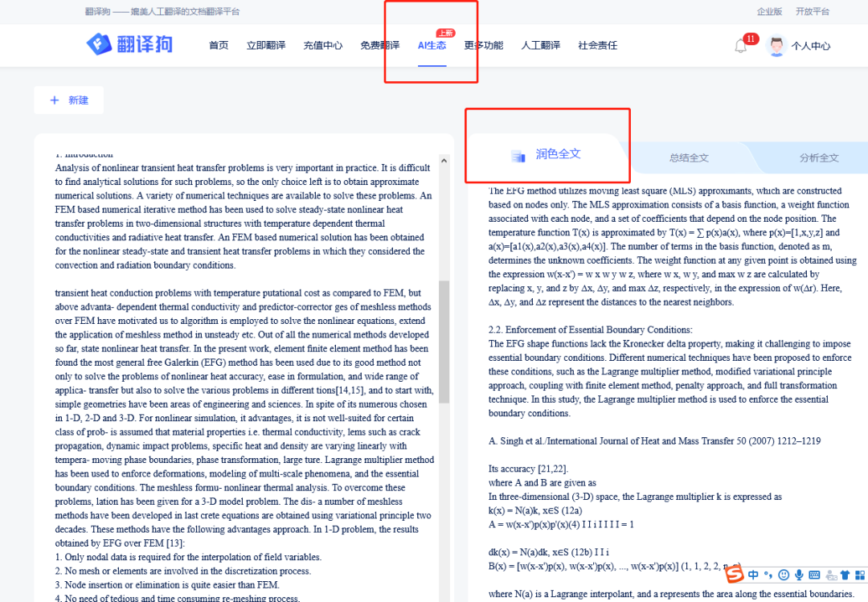The height and width of the screenshot is (602, 868).
Task: Open 更多功能 menu
Action: [x=483, y=46]
